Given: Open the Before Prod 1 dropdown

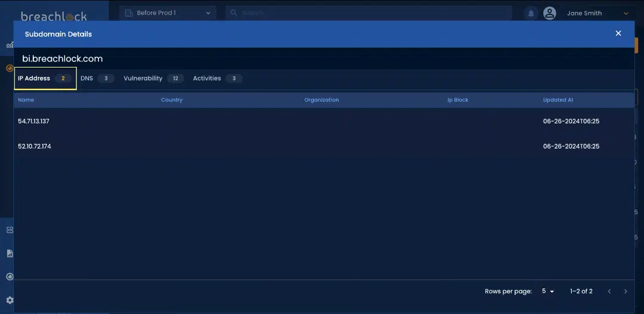Looking at the screenshot, I should [168, 13].
